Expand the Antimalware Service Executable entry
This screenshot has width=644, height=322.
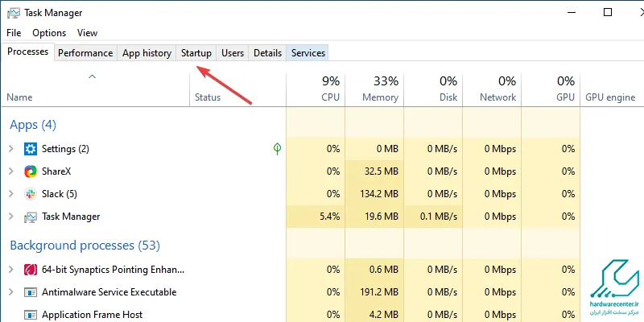(x=11, y=292)
